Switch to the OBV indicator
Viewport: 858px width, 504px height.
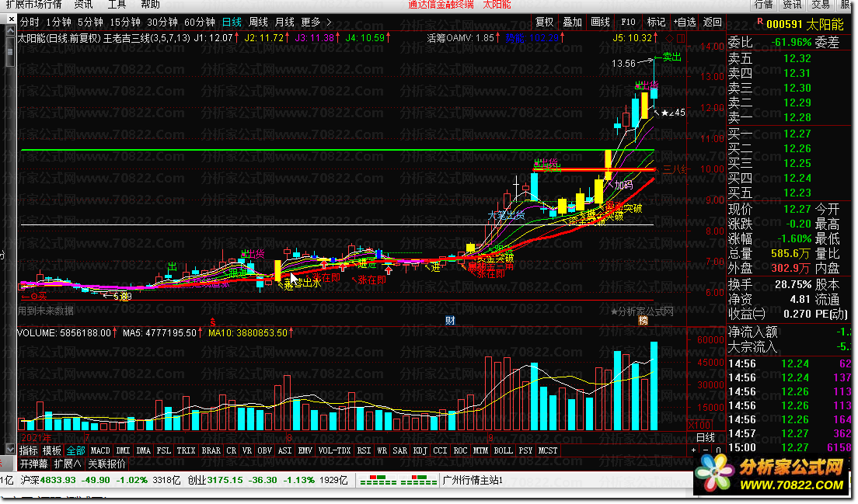tap(265, 450)
